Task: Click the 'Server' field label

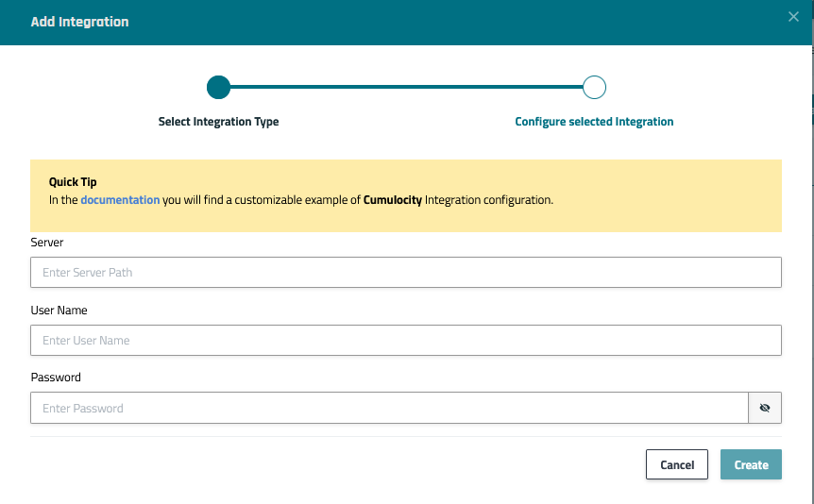Action: (x=47, y=243)
